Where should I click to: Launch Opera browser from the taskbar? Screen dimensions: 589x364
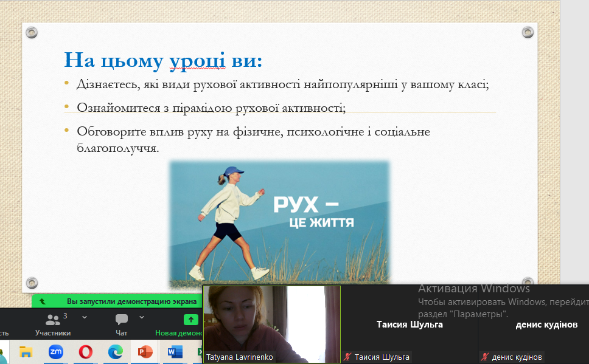tap(86, 352)
